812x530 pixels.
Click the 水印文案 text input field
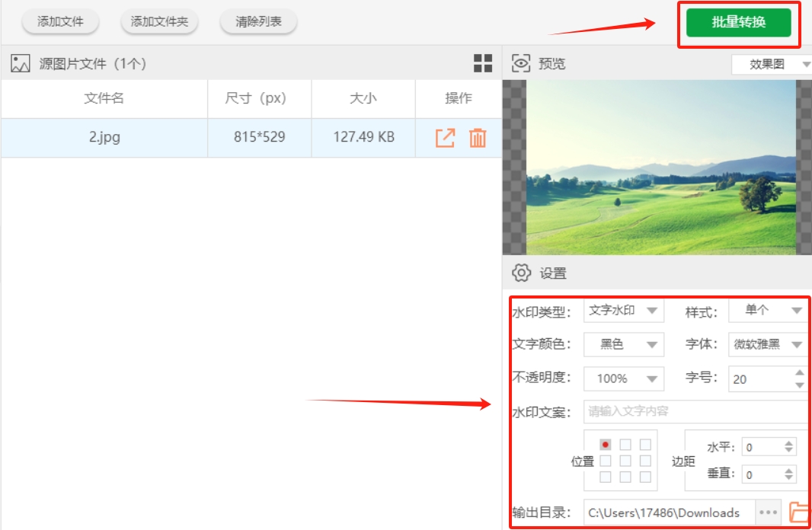[x=695, y=411]
